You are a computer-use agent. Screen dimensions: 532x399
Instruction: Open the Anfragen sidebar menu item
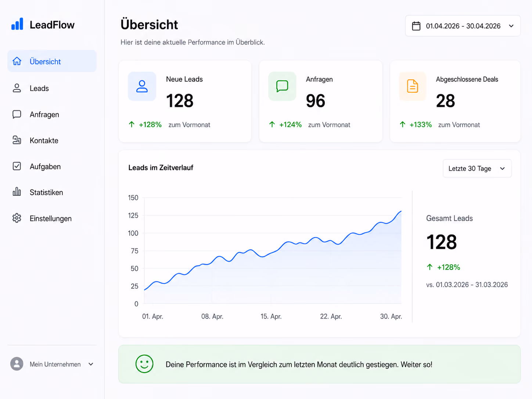click(x=52, y=114)
